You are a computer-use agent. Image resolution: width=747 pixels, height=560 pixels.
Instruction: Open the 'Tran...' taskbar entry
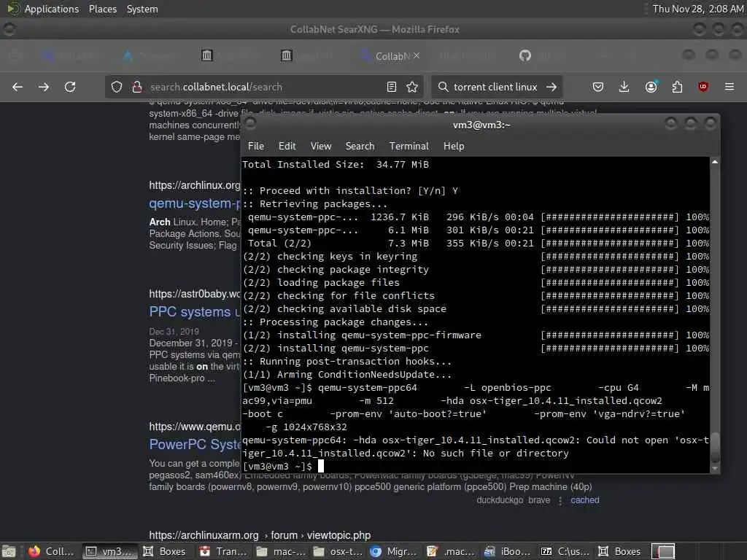(224, 551)
